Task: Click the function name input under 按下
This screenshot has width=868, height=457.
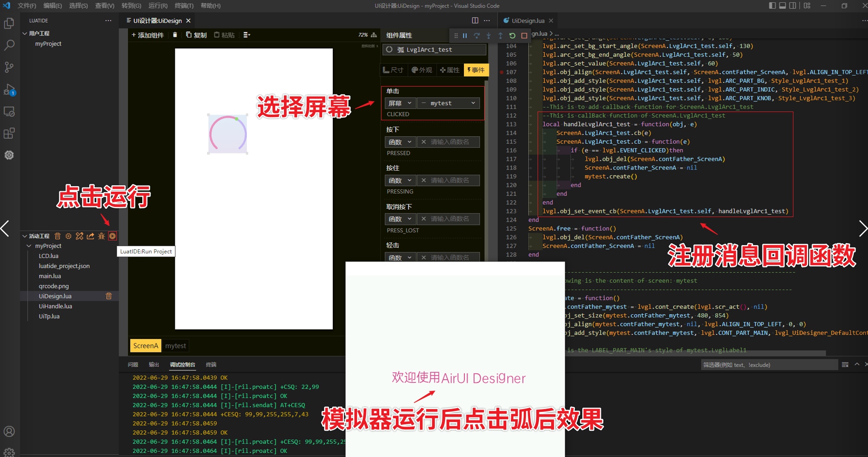Action: [x=449, y=142]
